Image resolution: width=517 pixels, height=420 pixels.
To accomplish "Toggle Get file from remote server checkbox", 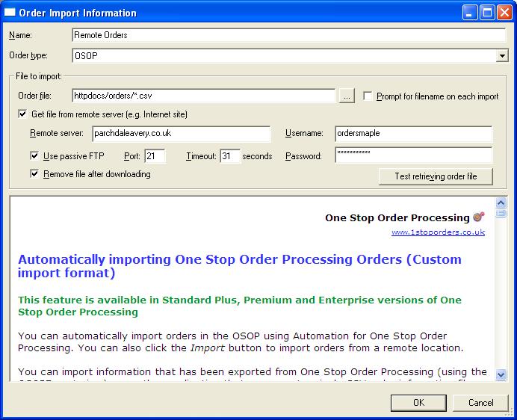I will 22,114.
